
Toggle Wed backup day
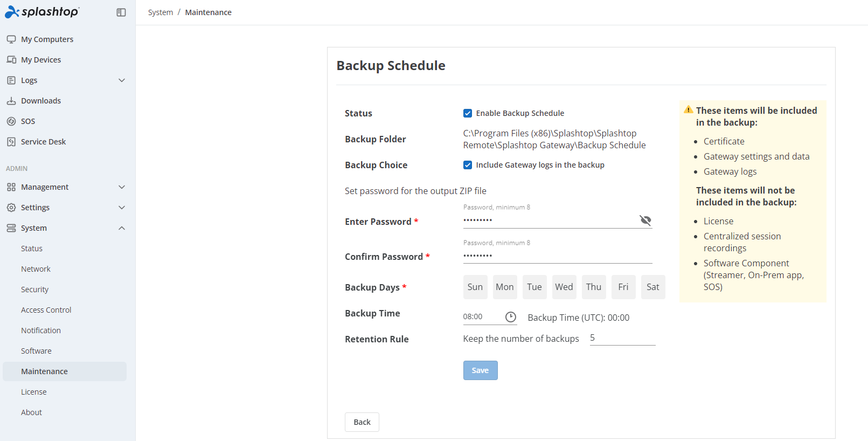pyautogui.click(x=564, y=287)
